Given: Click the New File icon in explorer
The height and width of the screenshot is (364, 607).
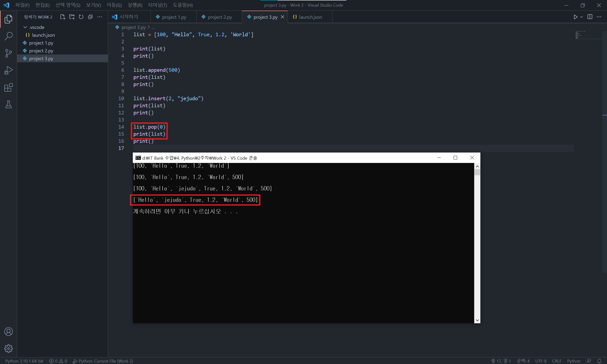Looking at the screenshot, I should click(x=62, y=17).
